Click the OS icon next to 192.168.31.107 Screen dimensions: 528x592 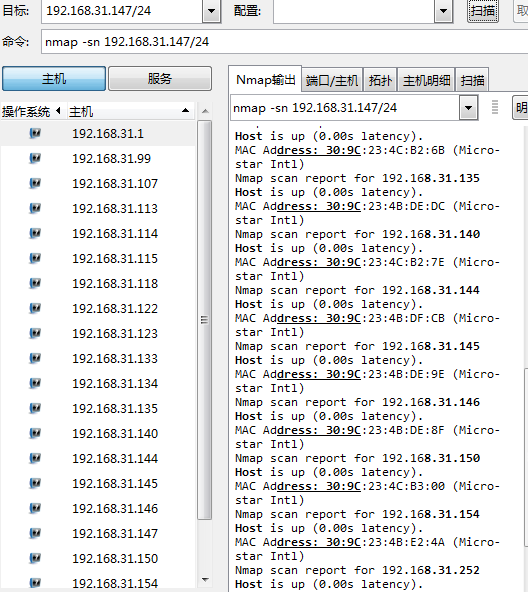[x=35, y=183]
